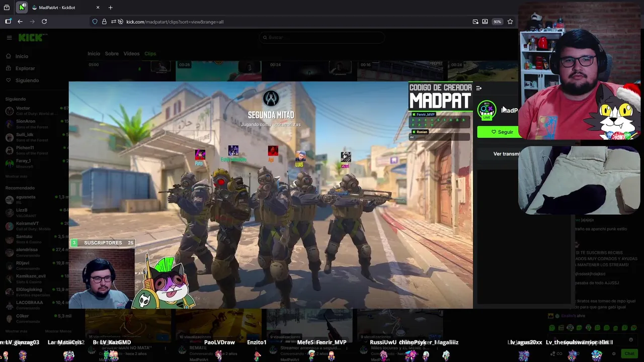Bookmark the page using the star icon

(x=510, y=22)
